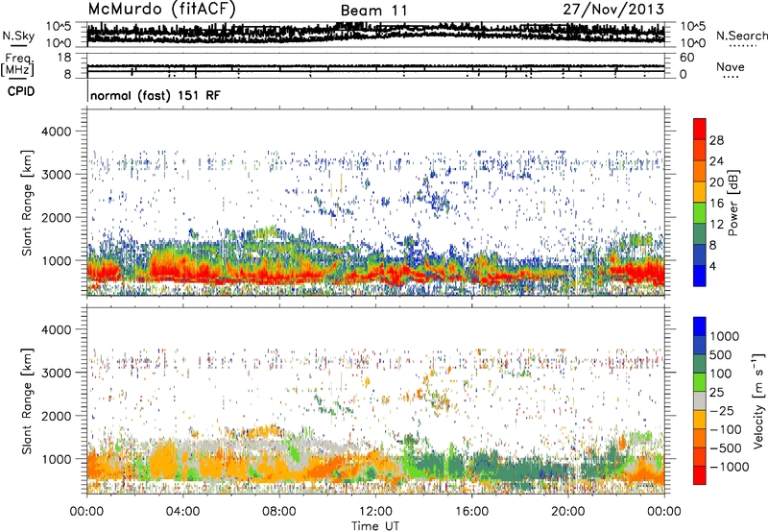The width and height of the screenshot is (768, 532).
Task: Click the 'N.Sky' legend label
Action: pyautogui.click(x=18, y=36)
